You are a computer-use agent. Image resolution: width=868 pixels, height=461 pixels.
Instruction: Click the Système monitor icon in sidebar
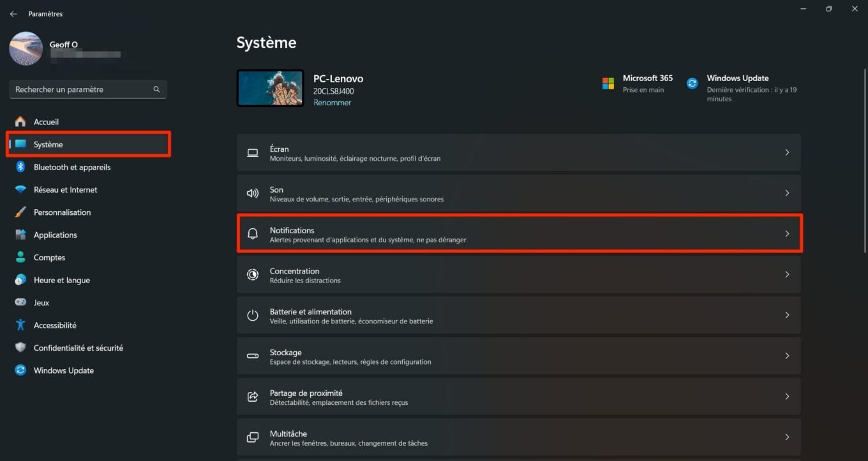[x=20, y=144]
